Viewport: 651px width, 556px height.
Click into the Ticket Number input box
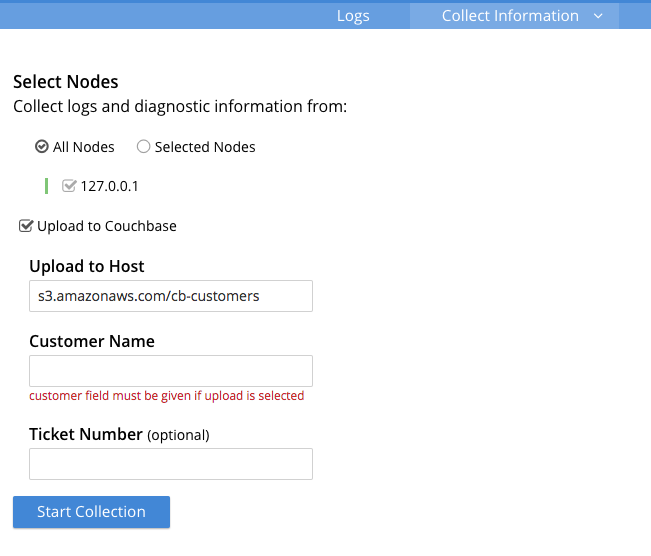pos(171,464)
